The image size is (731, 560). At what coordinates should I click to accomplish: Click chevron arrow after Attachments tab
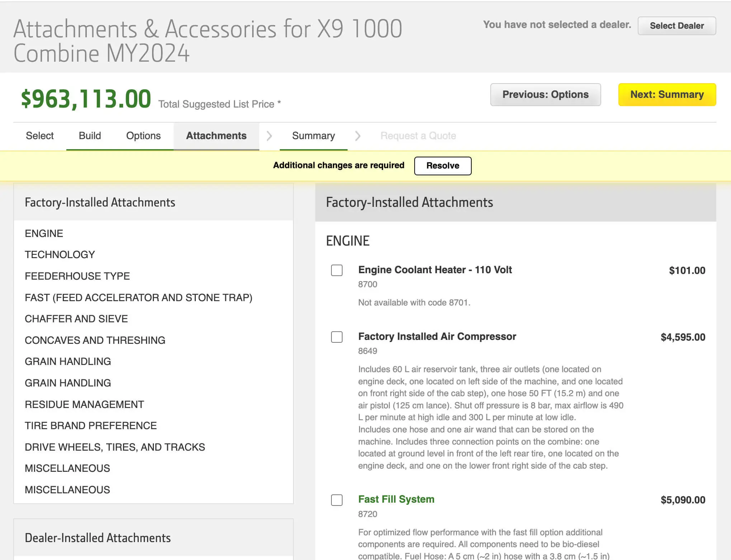coord(269,136)
